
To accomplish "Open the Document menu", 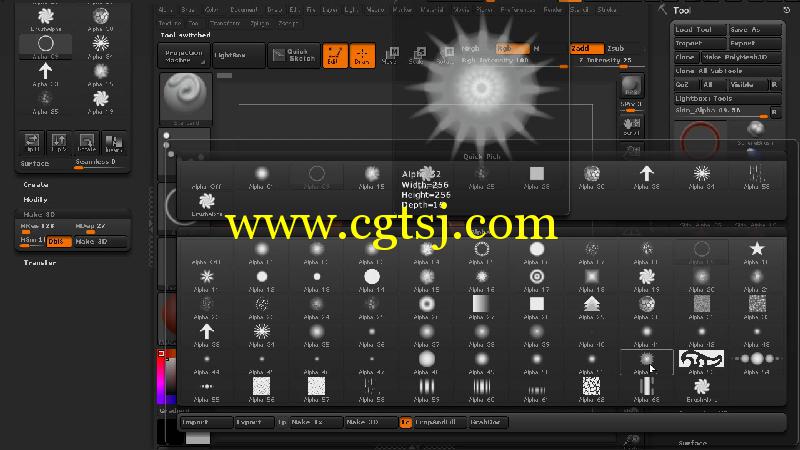I will 243,10.
